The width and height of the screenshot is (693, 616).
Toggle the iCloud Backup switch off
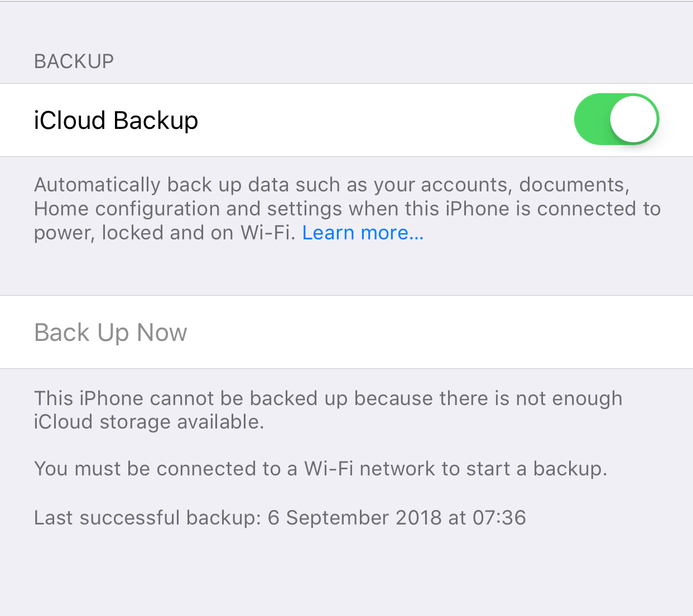[617, 119]
